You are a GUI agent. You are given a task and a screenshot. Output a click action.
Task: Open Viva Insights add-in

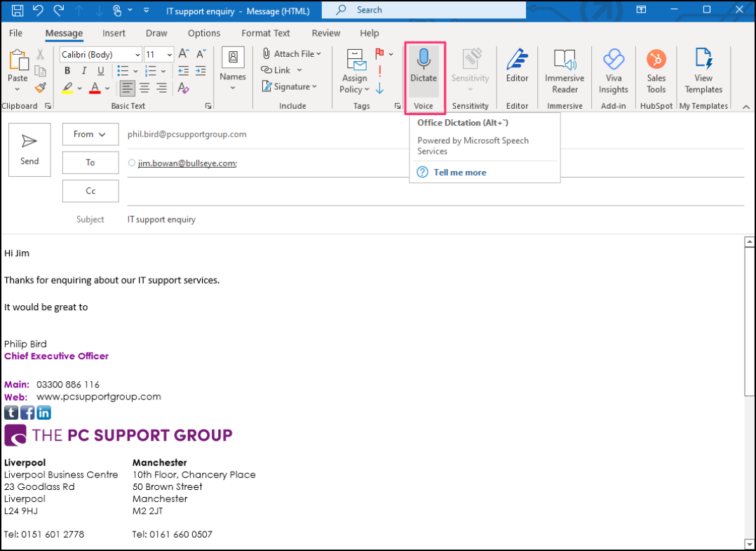[613, 72]
